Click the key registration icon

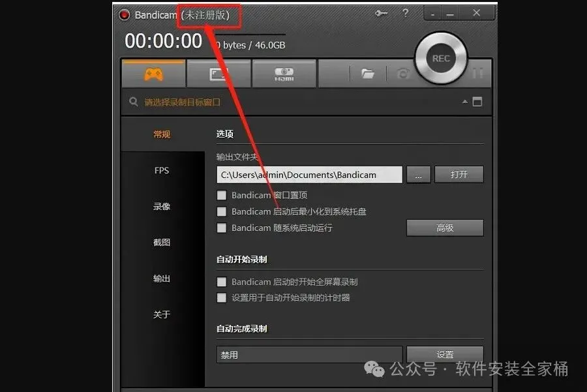(x=381, y=14)
